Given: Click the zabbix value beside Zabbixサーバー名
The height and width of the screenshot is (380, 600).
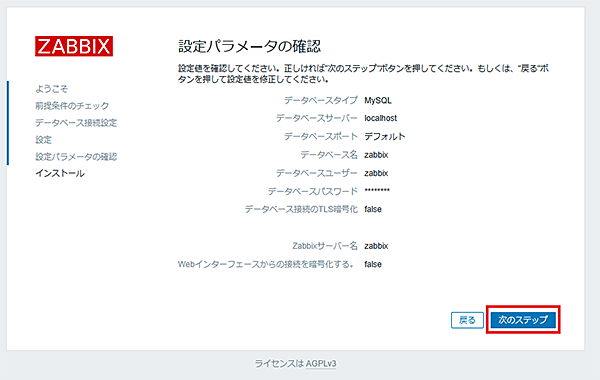Looking at the screenshot, I should [x=376, y=246].
